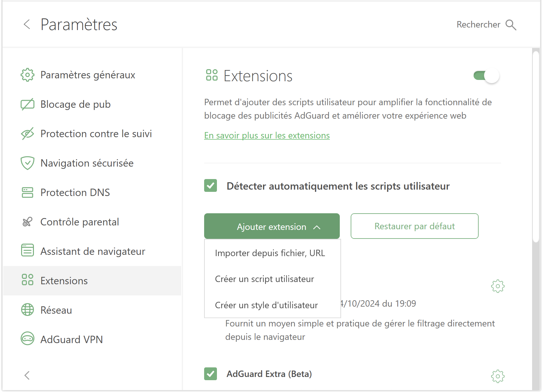
Task: Click the AdGuard Extra (Beta) name
Action: pos(269,374)
